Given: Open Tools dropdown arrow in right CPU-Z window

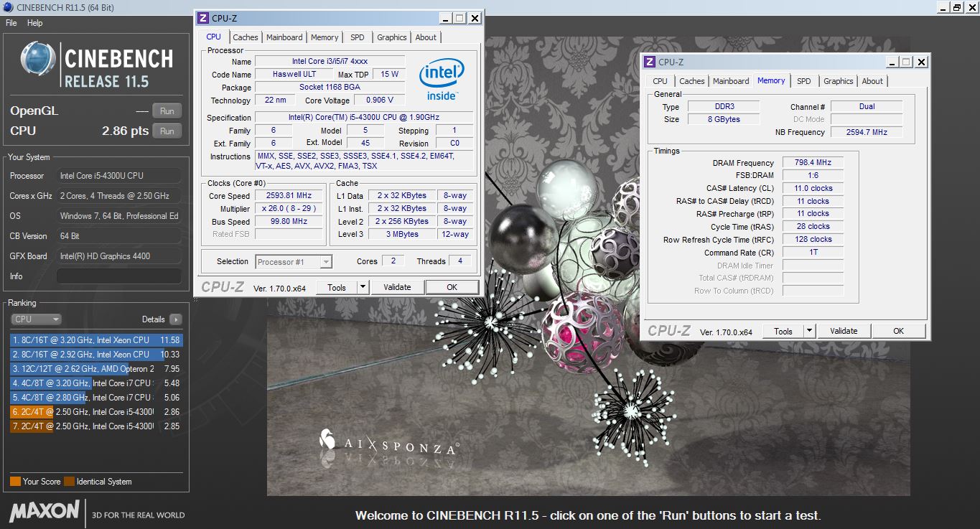Looking at the screenshot, I should click(x=809, y=331).
